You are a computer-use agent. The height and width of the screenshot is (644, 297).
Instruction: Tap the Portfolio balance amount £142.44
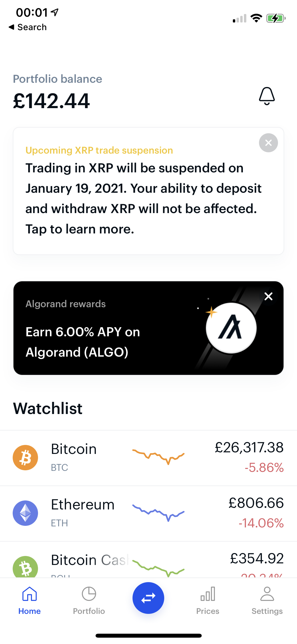pos(51,101)
